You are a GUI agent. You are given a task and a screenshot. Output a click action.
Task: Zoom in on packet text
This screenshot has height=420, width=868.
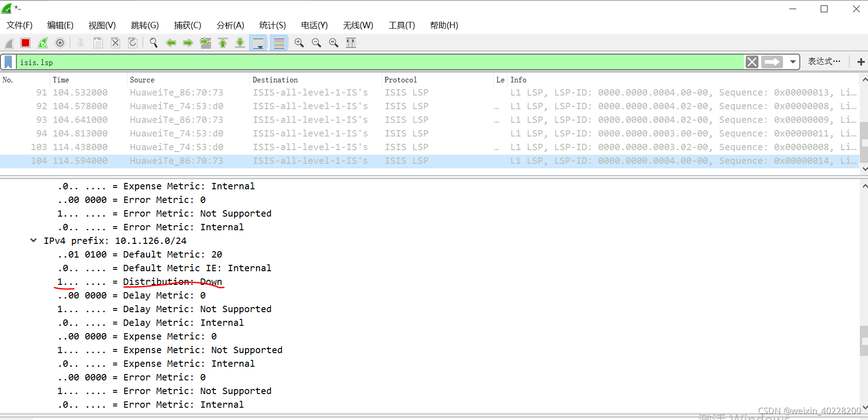coord(299,43)
